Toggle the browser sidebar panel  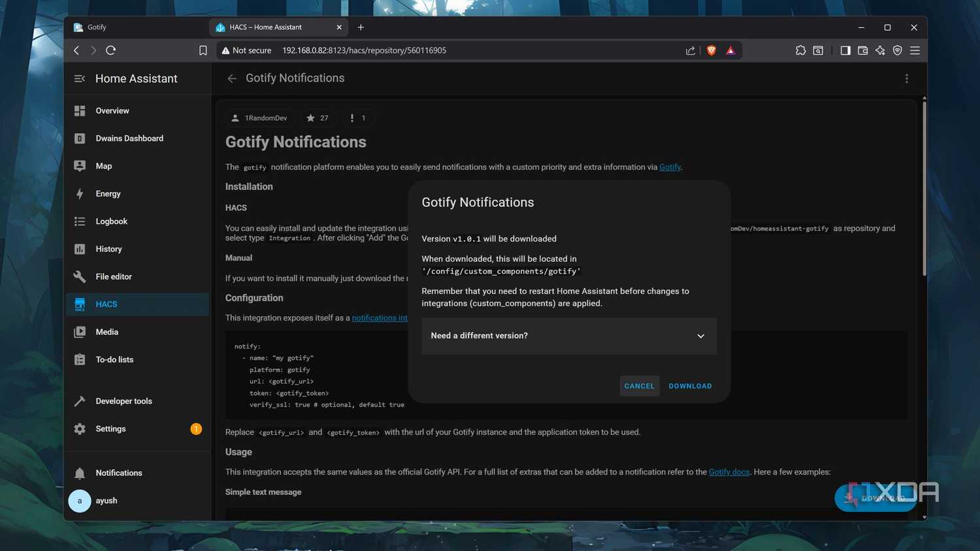845,50
